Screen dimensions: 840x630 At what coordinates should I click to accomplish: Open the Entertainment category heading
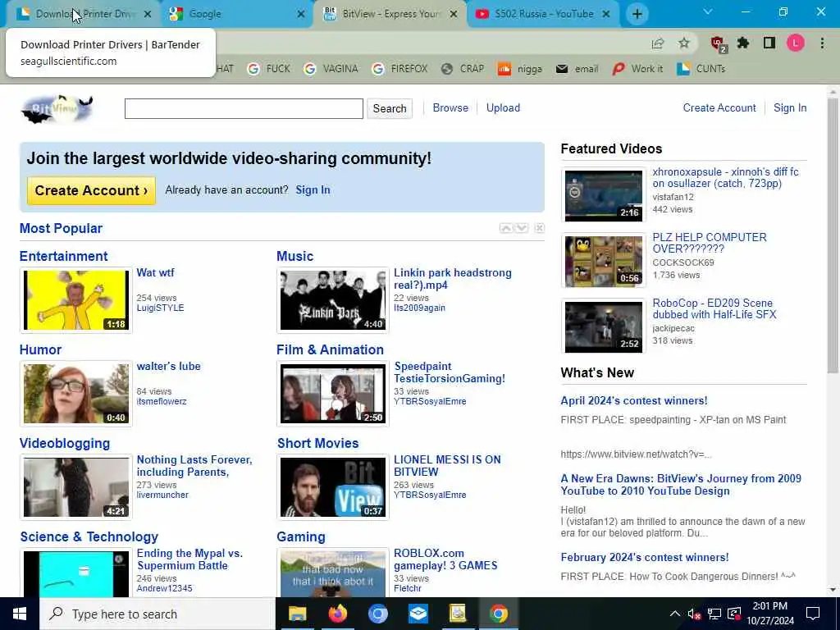click(63, 256)
